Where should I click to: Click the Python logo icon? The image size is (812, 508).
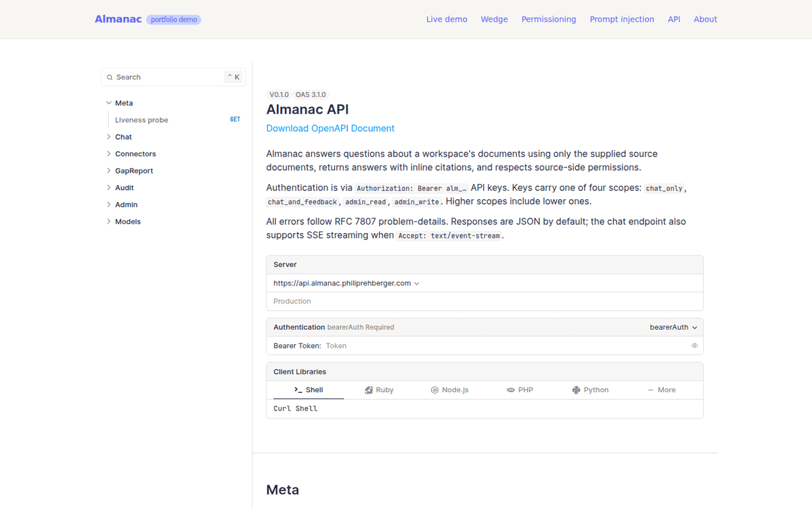[x=576, y=390]
